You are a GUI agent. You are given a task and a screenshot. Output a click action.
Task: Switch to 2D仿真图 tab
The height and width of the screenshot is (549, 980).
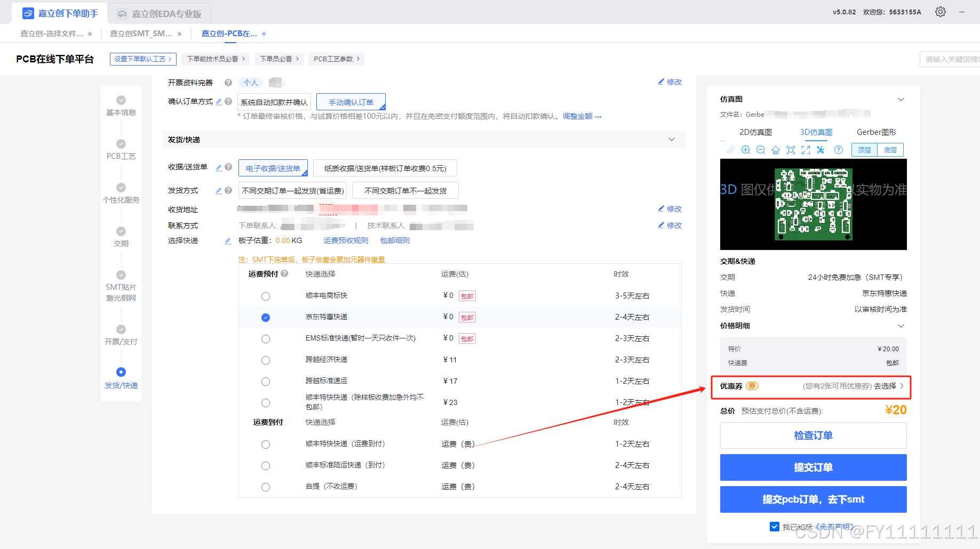pyautogui.click(x=755, y=132)
